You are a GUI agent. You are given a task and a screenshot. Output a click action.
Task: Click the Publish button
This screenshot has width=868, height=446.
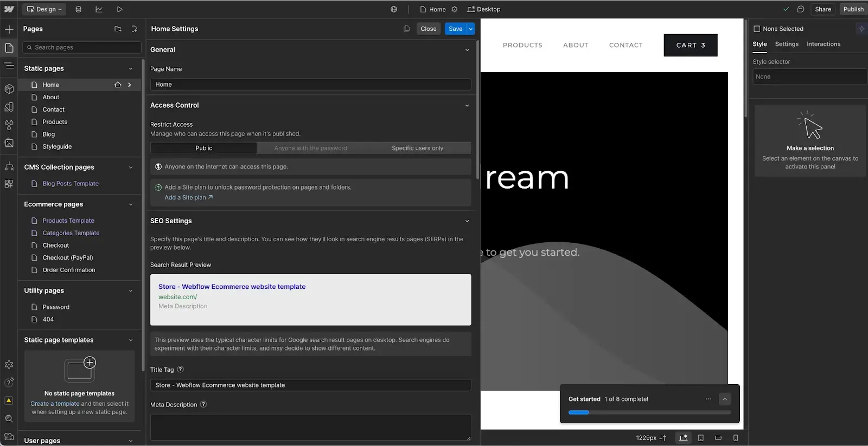853,9
